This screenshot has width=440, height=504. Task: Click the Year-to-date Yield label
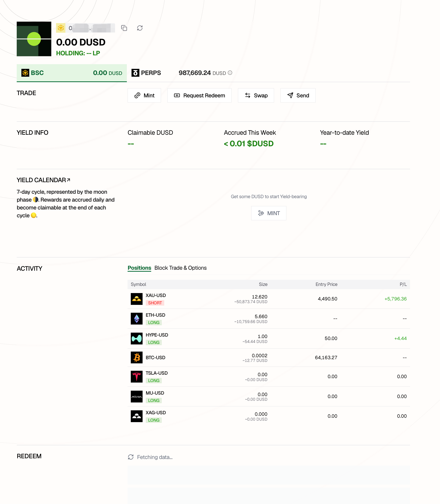coord(344,133)
